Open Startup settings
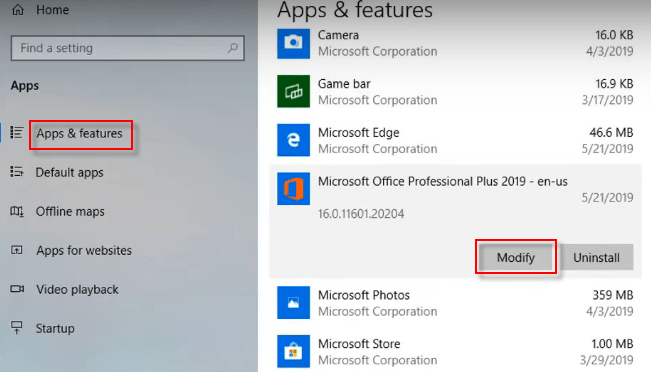Image resolution: width=651 pixels, height=372 pixels. tap(55, 328)
